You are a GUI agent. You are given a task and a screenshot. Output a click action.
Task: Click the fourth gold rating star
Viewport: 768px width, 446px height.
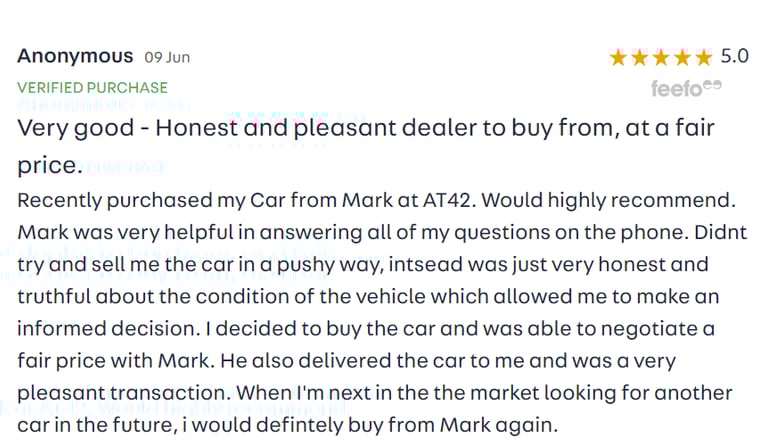click(x=682, y=58)
